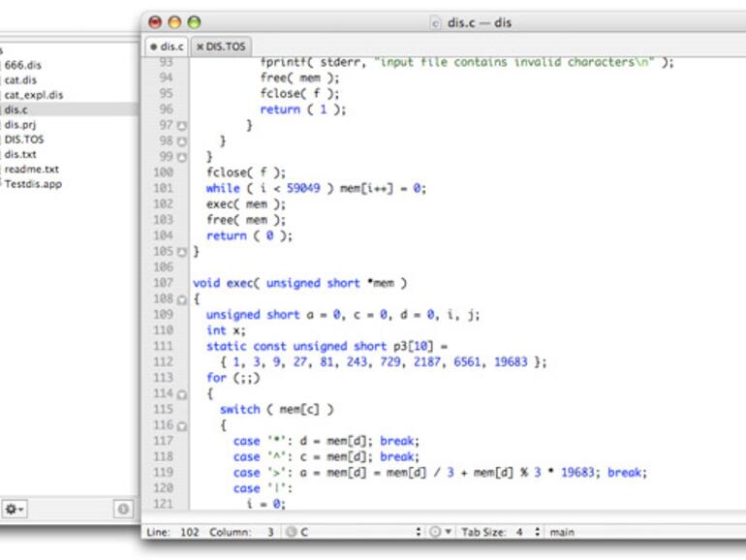Viewport: 746px width, 560px height.
Task: Click the folding marker on line 97
Action: (x=182, y=126)
